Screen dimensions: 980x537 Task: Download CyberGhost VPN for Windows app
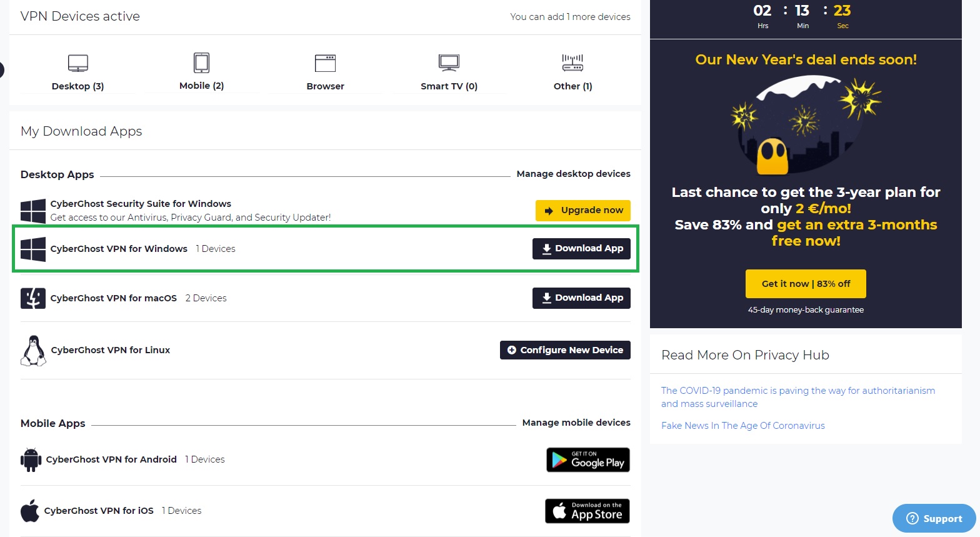click(x=581, y=248)
